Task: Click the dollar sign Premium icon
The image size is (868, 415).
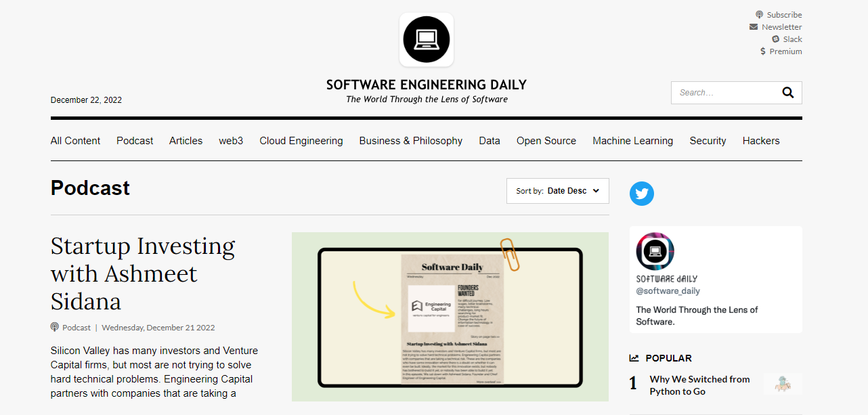Action: point(763,51)
